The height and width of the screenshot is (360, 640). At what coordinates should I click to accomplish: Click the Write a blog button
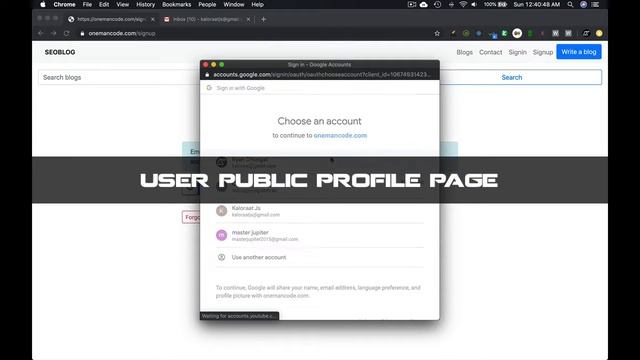[x=579, y=52]
